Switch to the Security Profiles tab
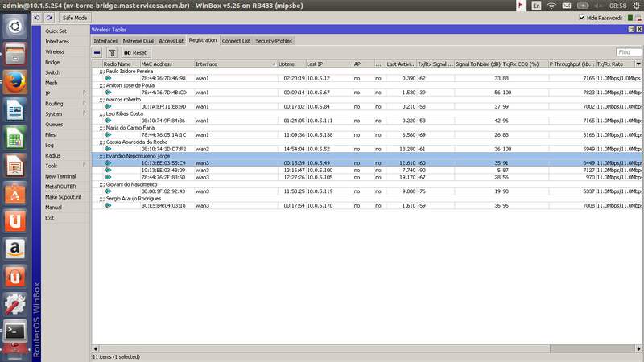Viewport: 644px width, 362px height. 274,41
